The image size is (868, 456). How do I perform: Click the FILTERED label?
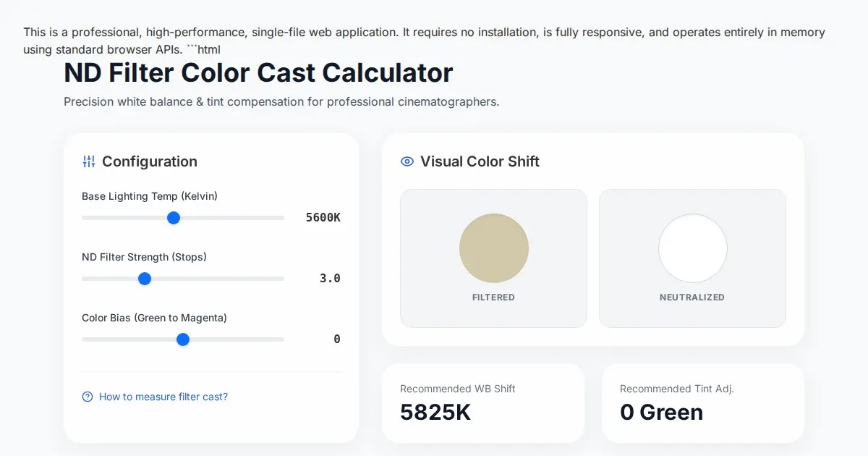(x=493, y=297)
